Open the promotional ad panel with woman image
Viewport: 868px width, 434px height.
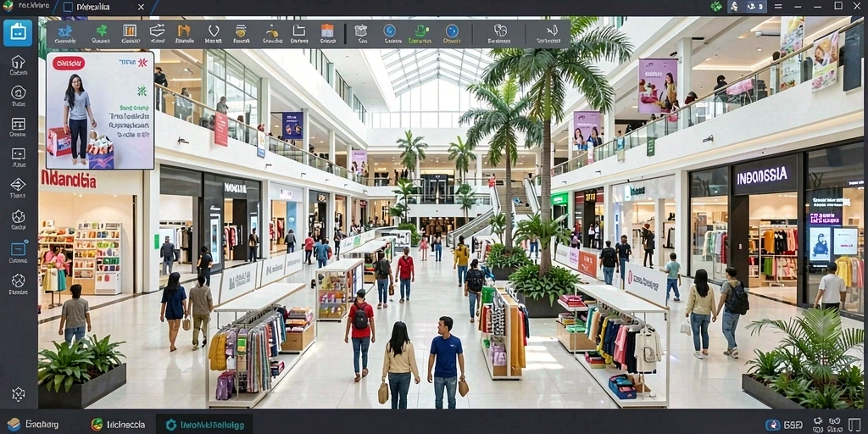100,110
